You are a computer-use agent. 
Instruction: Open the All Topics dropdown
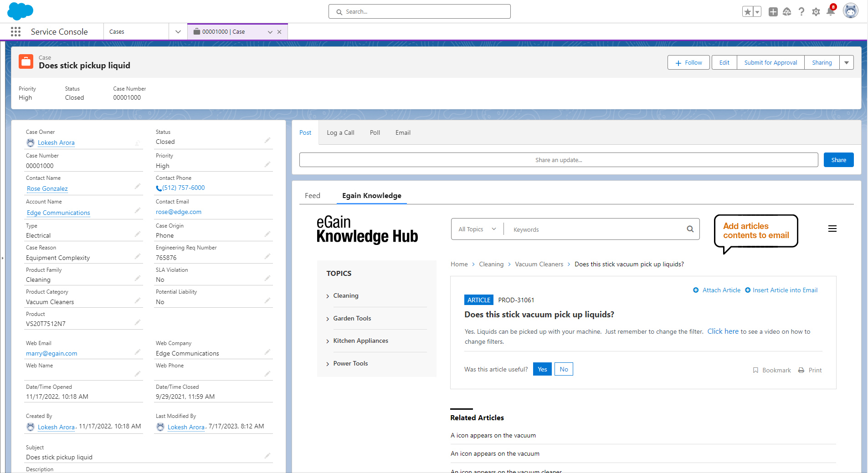pos(477,229)
